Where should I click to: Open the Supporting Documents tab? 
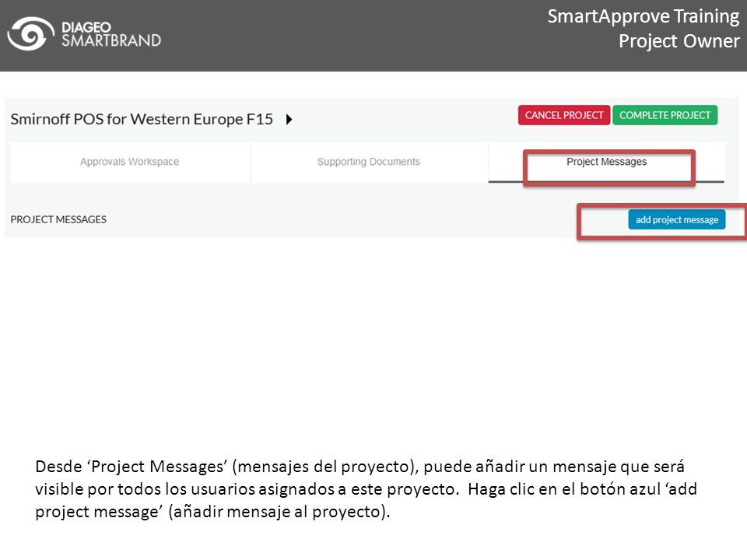coord(369,162)
